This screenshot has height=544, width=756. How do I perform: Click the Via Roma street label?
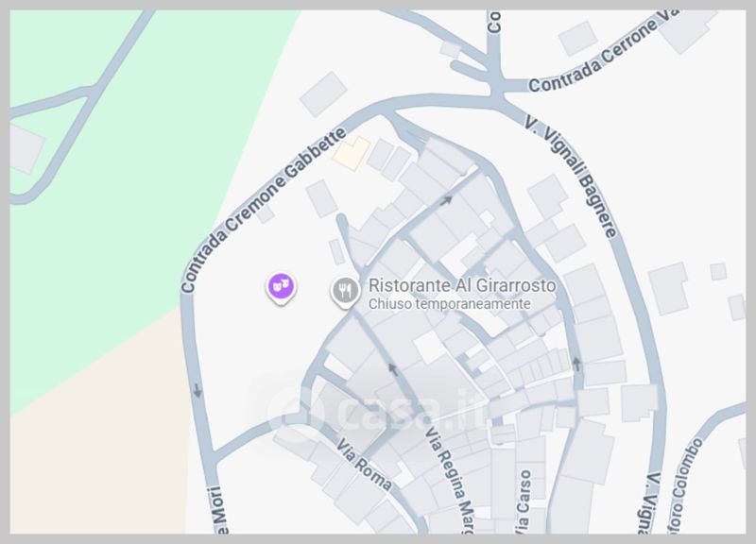364,464
